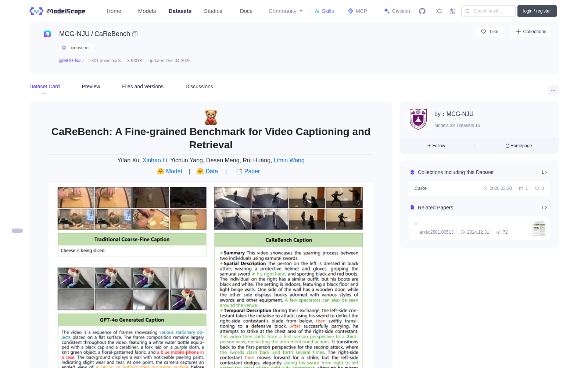Viewport: 588px width, 368px height.
Task: Click the MCG-NJU university crest logo
Action: point(418,119)
